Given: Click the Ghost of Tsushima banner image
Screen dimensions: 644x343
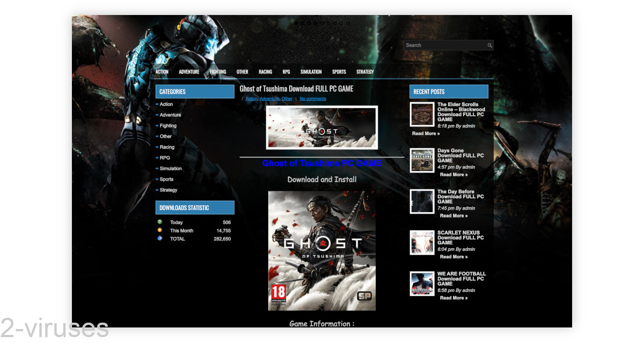Looking at the screenshot, I should (322, 128).
